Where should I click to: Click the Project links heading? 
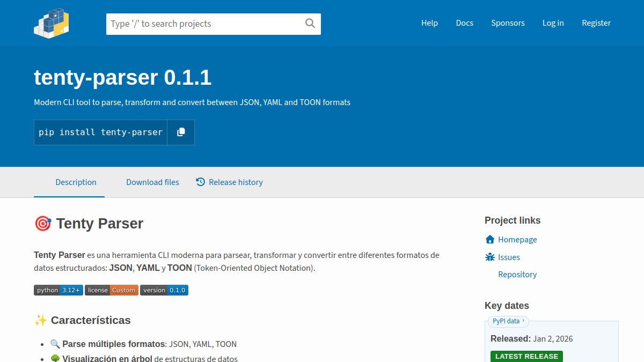513,220
